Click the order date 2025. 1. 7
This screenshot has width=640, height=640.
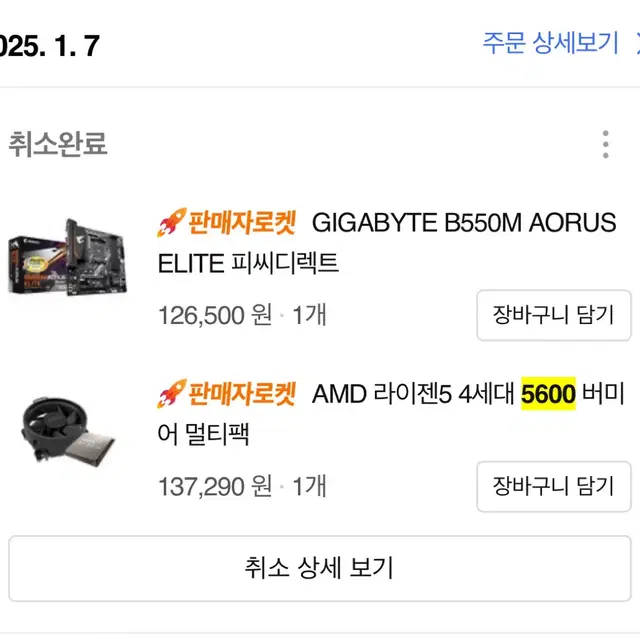tap(50, 45)
